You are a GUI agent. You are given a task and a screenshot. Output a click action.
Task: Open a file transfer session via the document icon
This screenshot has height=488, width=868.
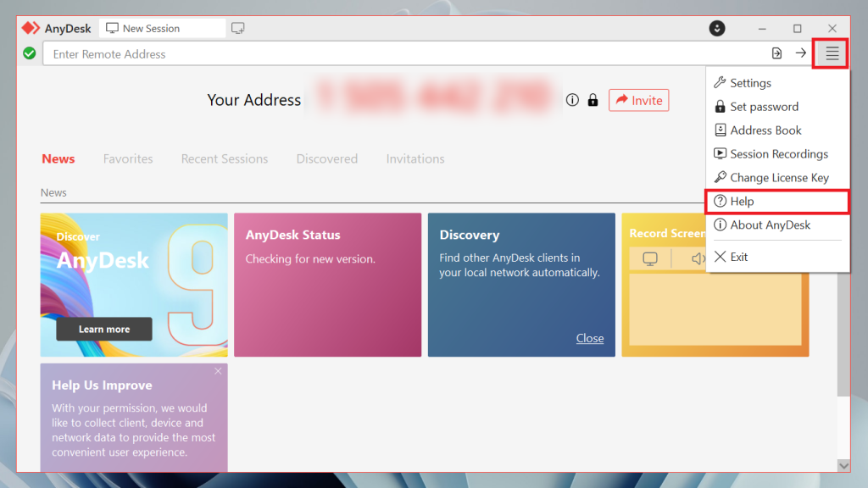pyautogui.click(x=776, y=53)
